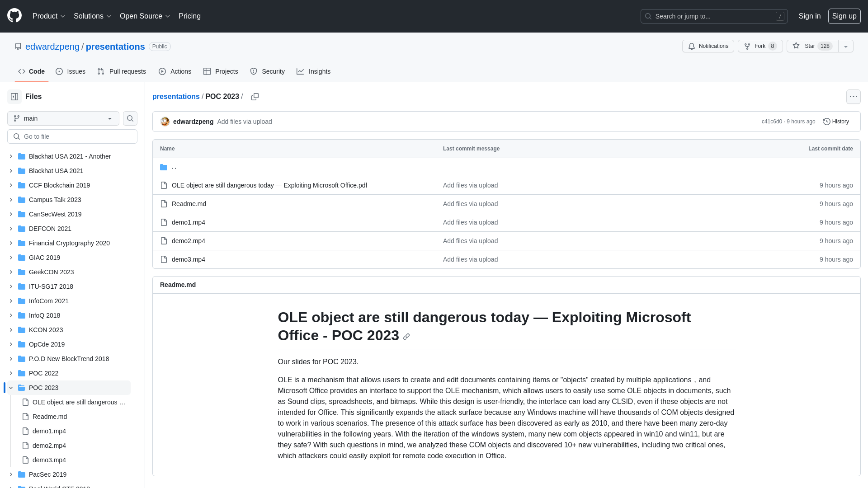
Task: Expand the Blackhat USA 2021 - Another folder
Action: pyautogui.click(x=11, y=156)
